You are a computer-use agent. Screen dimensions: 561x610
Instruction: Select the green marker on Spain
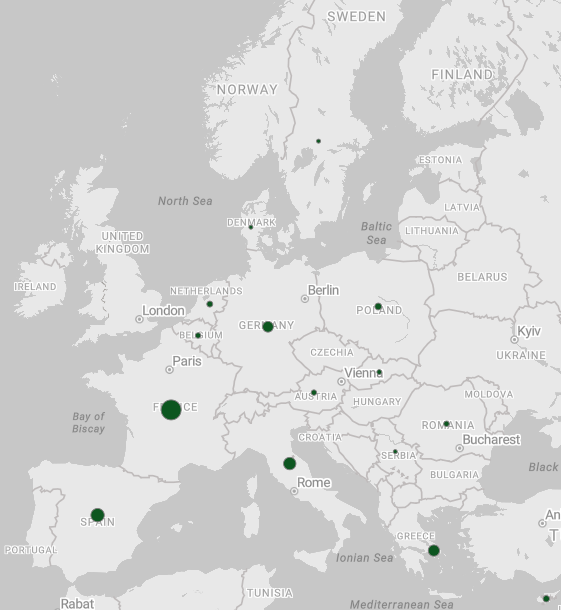(x=97, y=515)
